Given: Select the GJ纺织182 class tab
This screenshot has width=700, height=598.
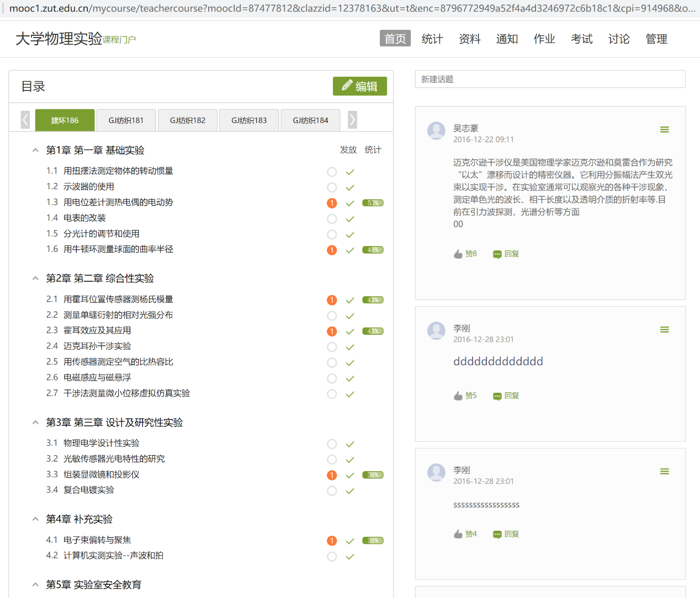Looking at the screenshot, I should coord(187,120).
